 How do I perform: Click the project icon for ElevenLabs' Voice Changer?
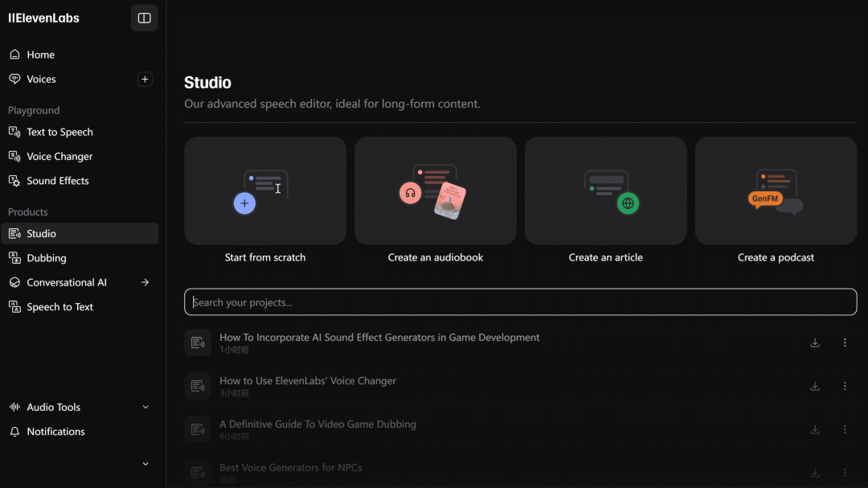click(x=198, y=386)
